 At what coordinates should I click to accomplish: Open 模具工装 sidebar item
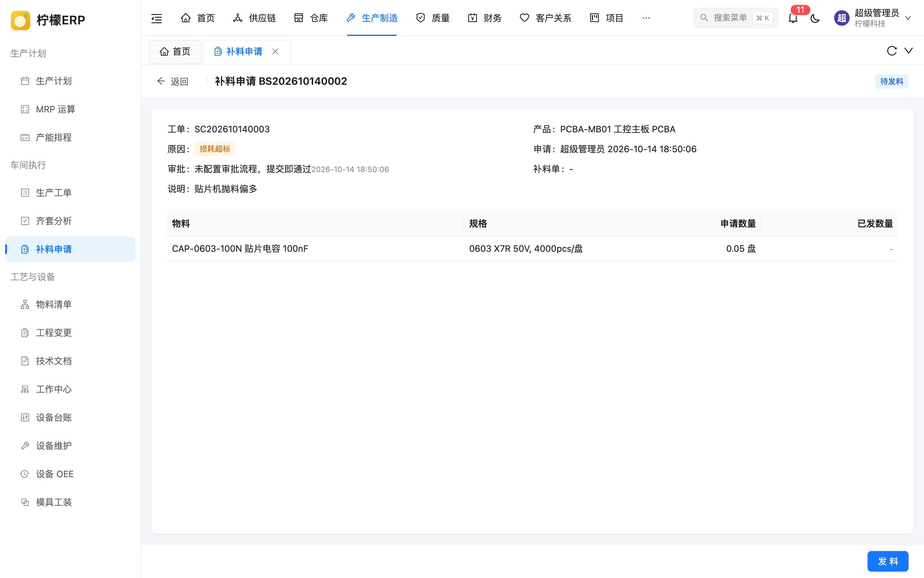point(70,502)
